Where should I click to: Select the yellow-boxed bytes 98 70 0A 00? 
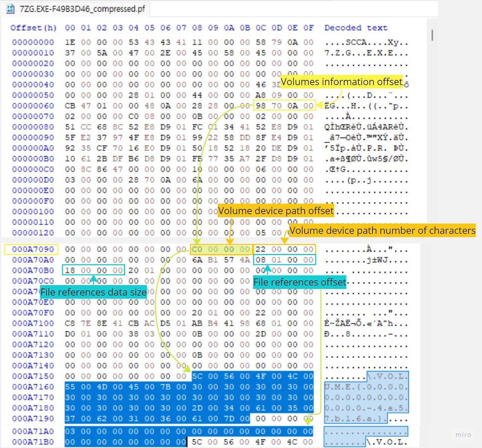pos(284,106)
